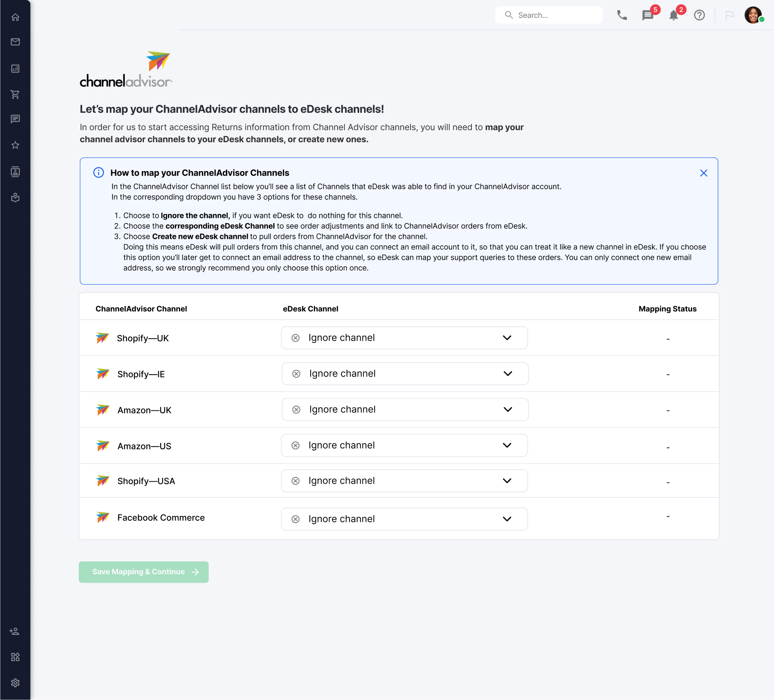Image resolution: width=774 pixels, height=700 pixels.
Task: Open the Shopify—USA channel dropdown
Action: click(x=404, y=481)
